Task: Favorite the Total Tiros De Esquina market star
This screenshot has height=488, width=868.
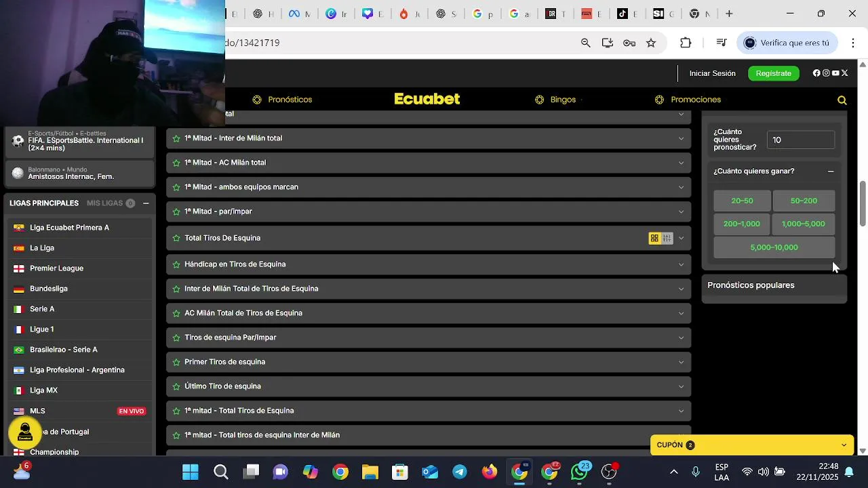Action: 176,239
